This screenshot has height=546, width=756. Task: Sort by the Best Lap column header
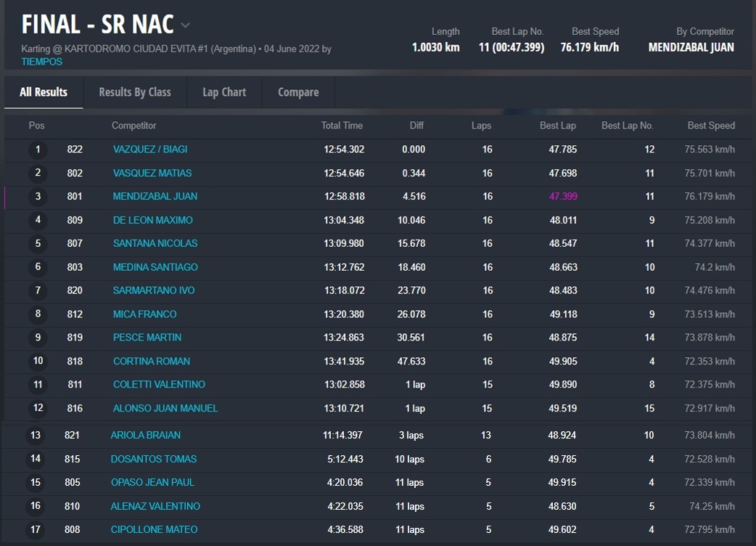click(x=557, y=126)
